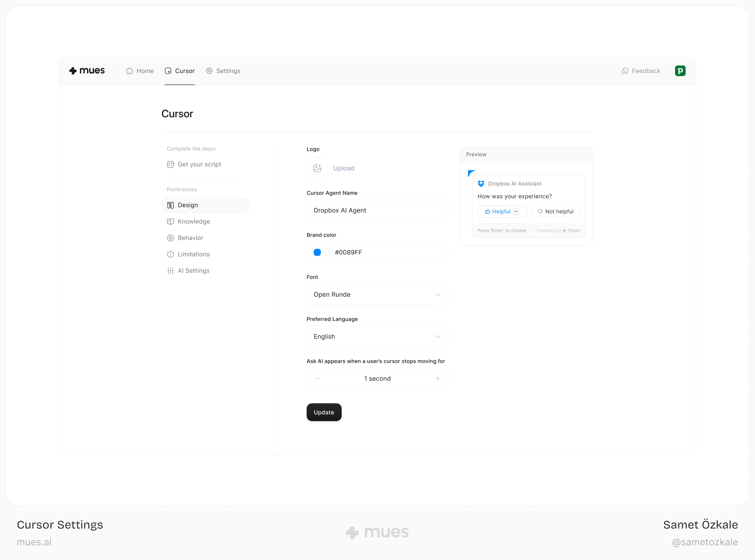Increase the cursor stop delay
Screen dimensions: 755x560
click(x=438, y=378)
